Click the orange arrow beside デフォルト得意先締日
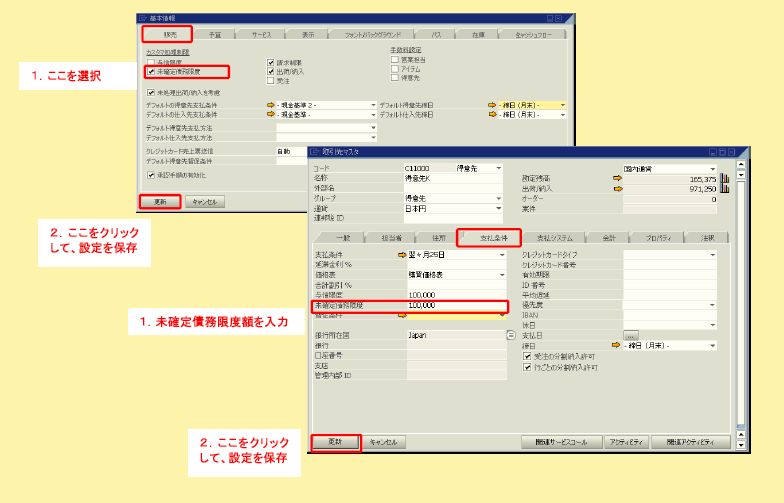The width and height of the screenshot is (784, 503). click(x=491, y=104)
